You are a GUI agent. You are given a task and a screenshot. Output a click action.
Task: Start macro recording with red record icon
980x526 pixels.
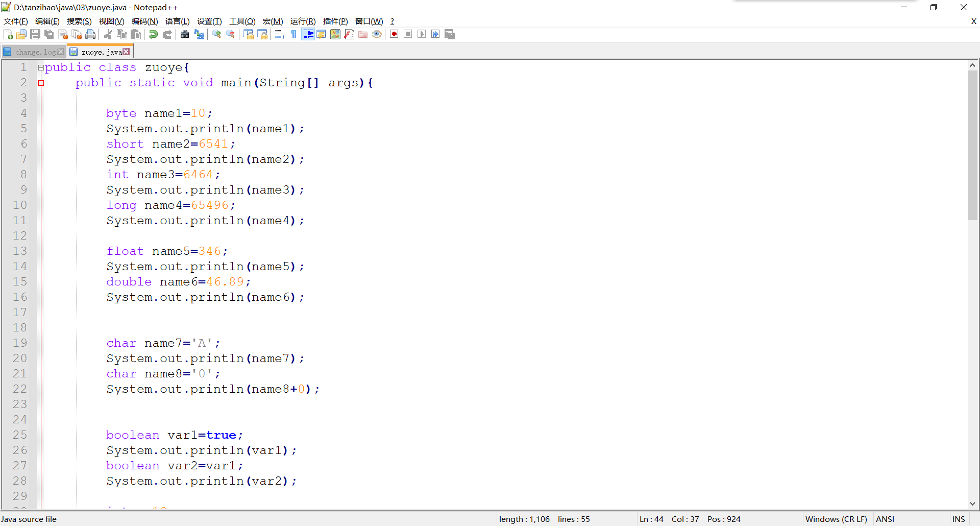pos(394,34)
